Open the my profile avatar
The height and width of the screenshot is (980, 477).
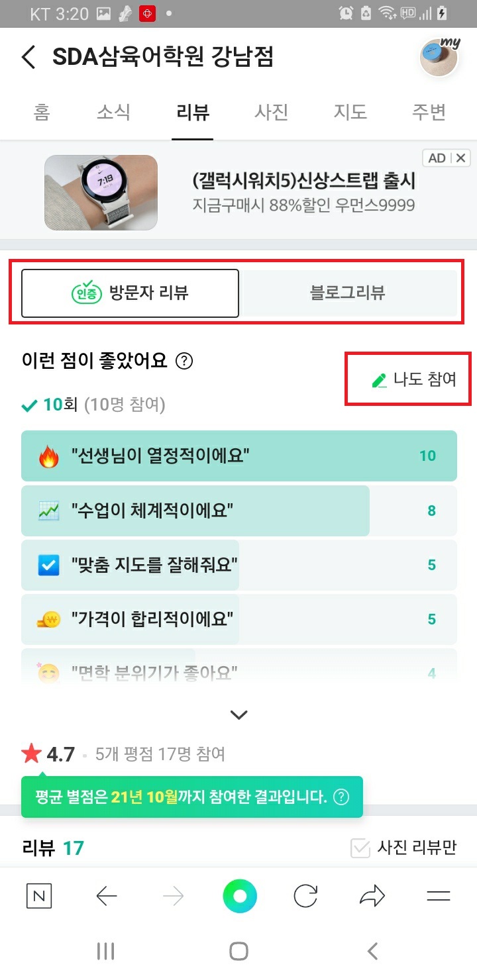440,58
